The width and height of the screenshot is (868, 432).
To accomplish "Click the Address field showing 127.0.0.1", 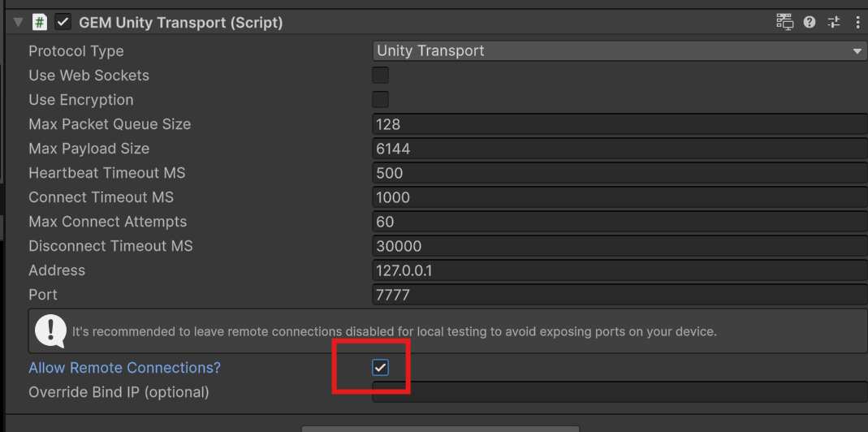I will [620, 270].
